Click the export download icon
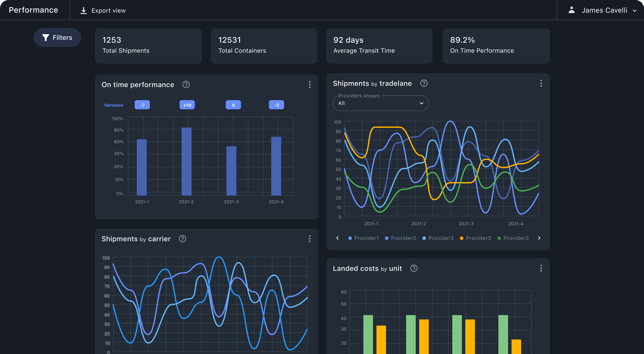Screen dimensions: 644x354 [84, 10]
